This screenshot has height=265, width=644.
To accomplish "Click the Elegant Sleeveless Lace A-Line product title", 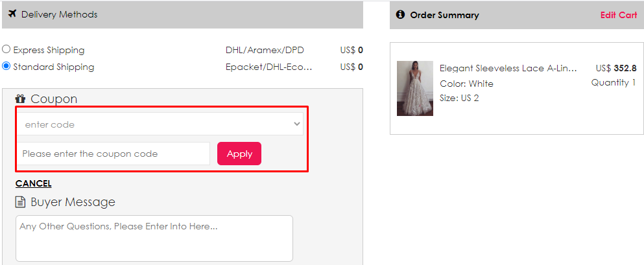I will coord(508,69).
